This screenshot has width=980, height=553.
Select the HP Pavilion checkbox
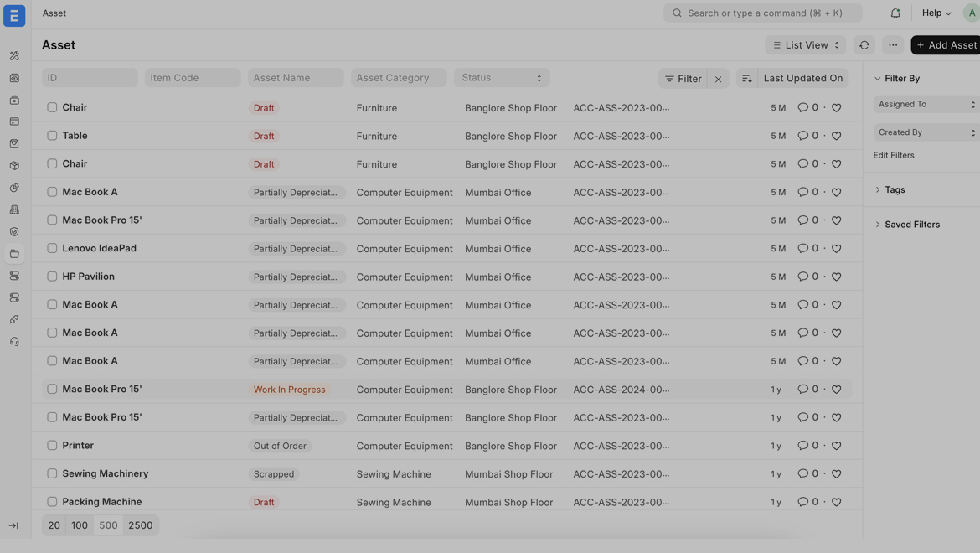pyautogui.click(x=52, y=276)
